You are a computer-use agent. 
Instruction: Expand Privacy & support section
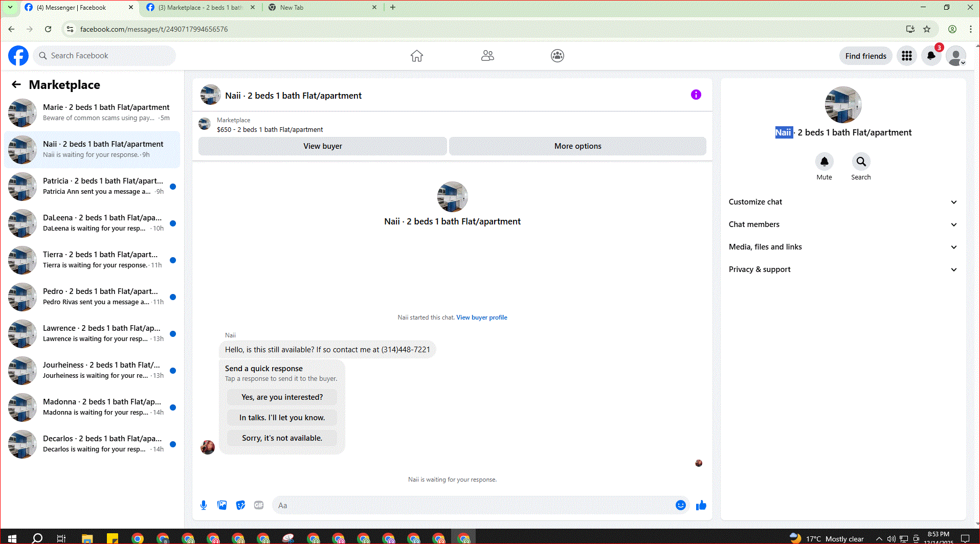pyautogui.click(x=842, y=269)
